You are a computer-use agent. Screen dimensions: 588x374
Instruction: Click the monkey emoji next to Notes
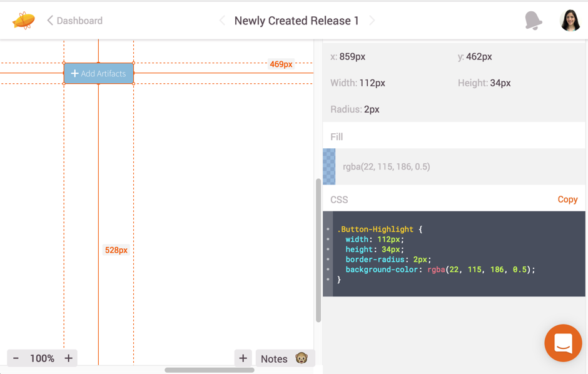301,358
